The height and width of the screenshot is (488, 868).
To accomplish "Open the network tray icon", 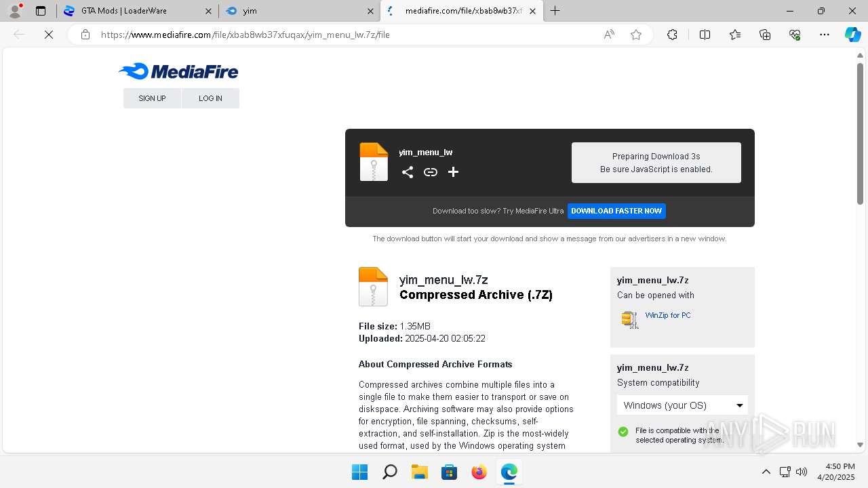I will [785, 472].
